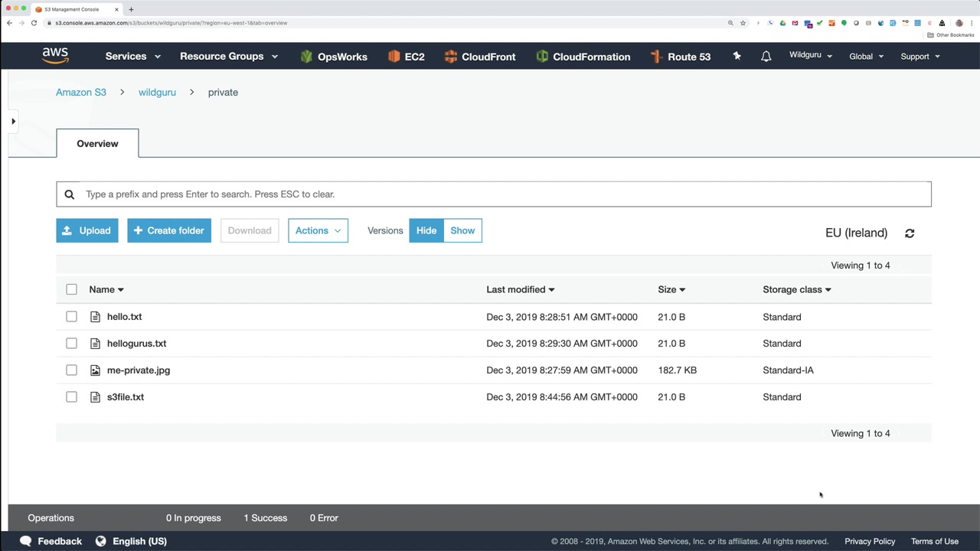Click the search magnifier icon
The width and height of the screenshot is (980, 551).
(69, 194)
